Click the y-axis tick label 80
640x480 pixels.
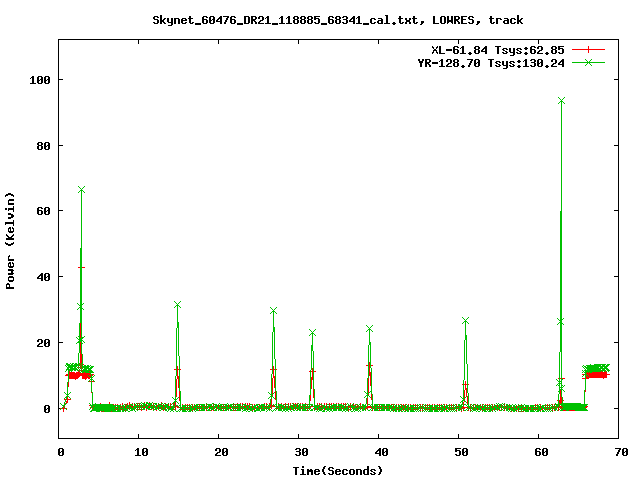(43, 146)
